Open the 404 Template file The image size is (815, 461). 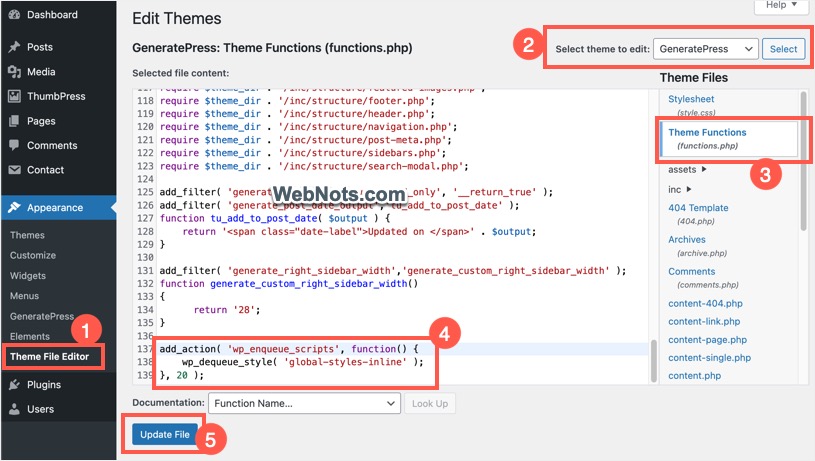698,208
